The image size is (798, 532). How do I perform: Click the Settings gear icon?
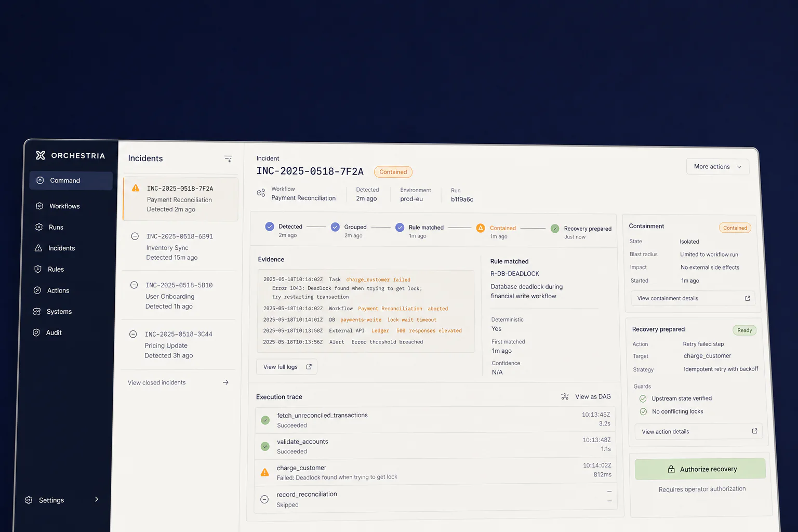pyautogui.click(x=29, y=500)
